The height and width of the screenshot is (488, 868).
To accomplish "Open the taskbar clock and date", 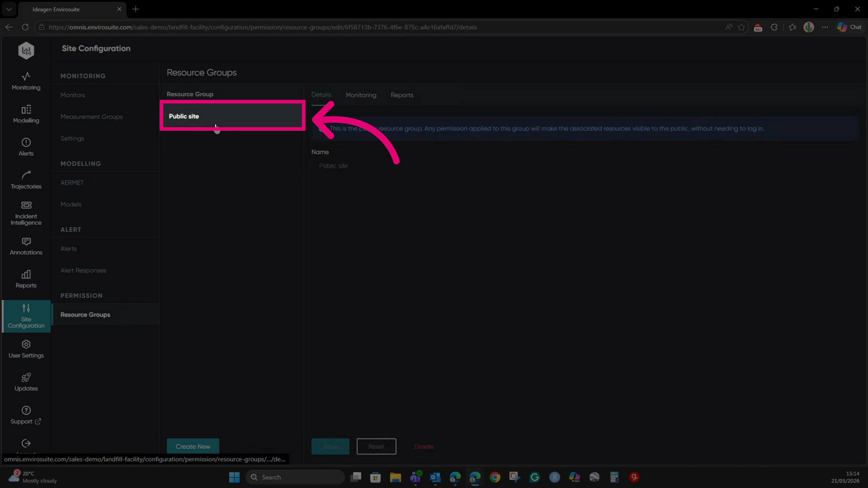I will (x=845, y=477).
